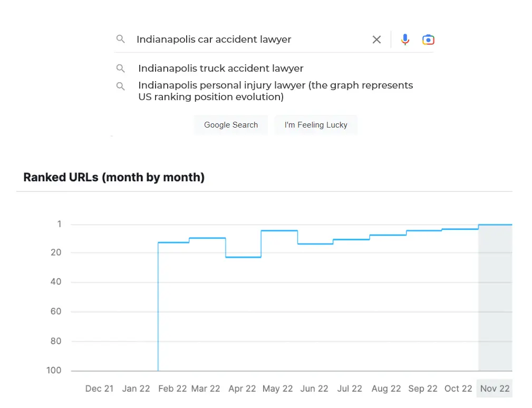This screenshot has width=532, height=408.
Task: Click the Ranked URLs chart title
Action: click(114, 177)
